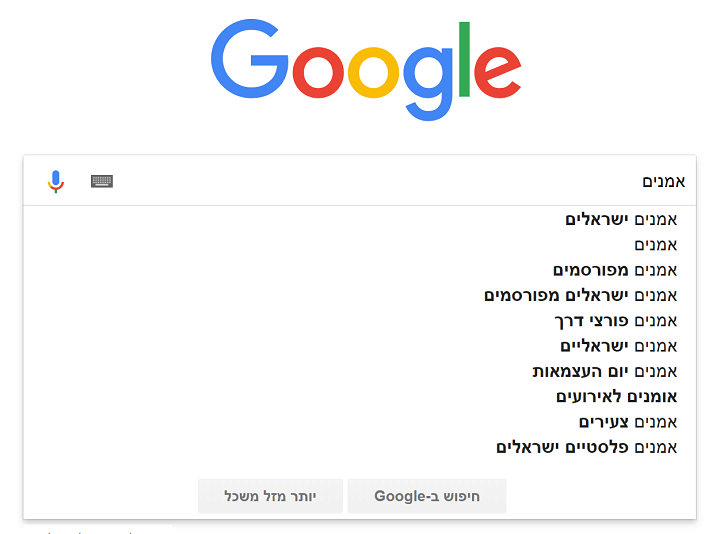Select the plain אמנים suggestion
The image size is (720, 534).
(x=360, y=245)
